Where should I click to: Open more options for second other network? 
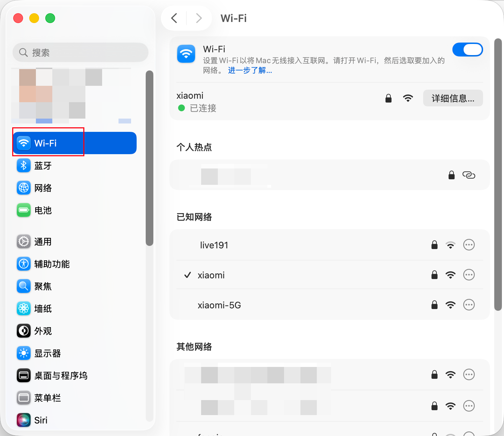coord(469,406)
